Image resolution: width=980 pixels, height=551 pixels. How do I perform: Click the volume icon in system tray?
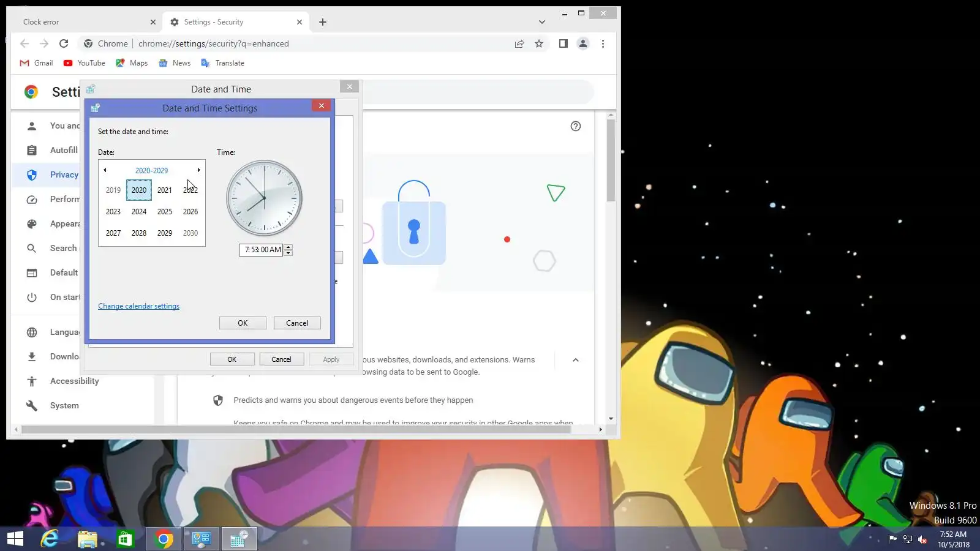pos(922,539)
